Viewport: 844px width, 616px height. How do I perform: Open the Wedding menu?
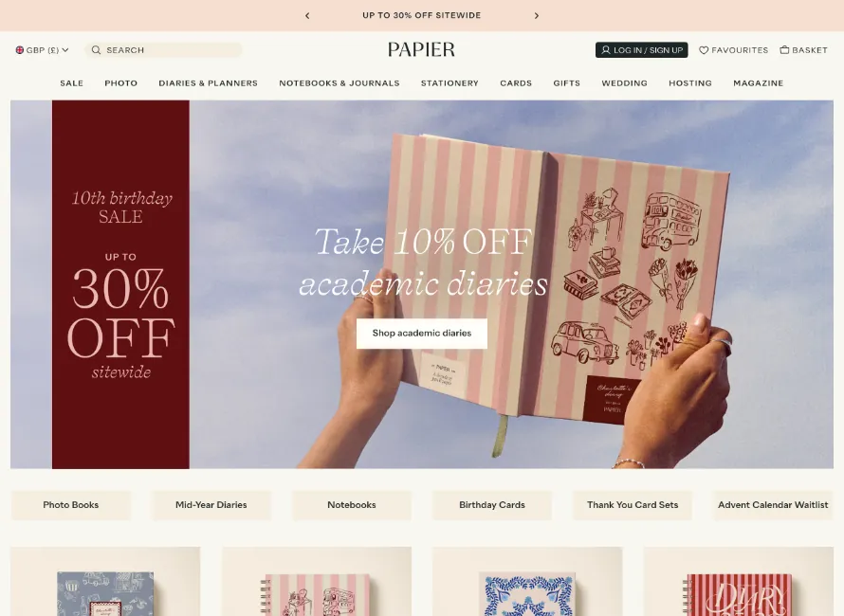624,83
